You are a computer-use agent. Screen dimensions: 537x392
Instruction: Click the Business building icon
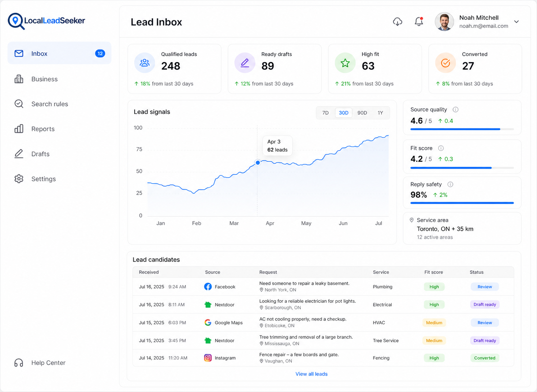click(19, 79)
